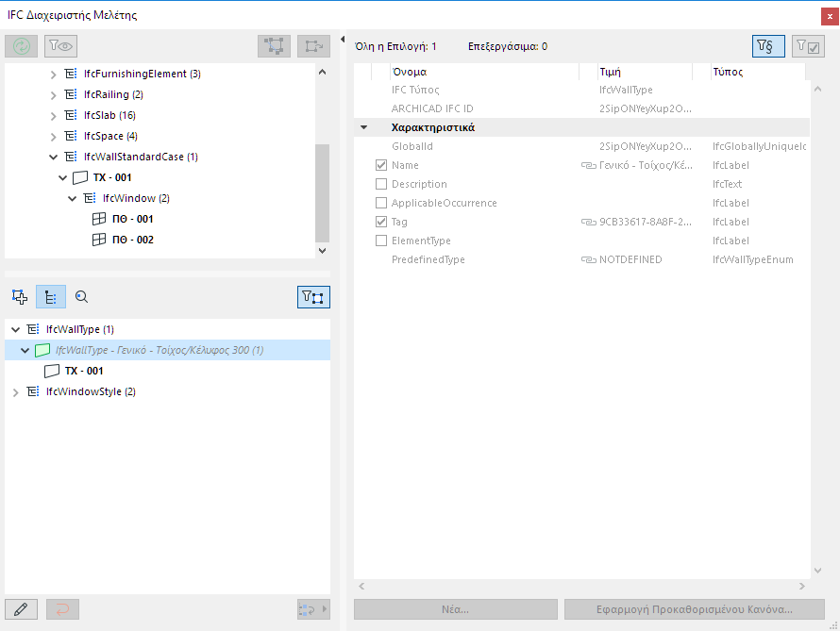Click the upper tree scroll-up arrow
Screen dimensions: 840x631
(x=322, y=72)
